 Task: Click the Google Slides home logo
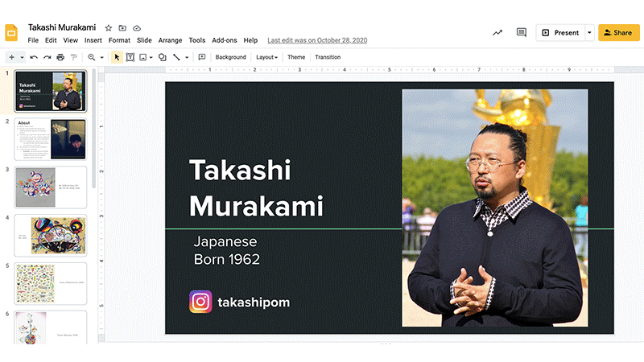(11, 33)
